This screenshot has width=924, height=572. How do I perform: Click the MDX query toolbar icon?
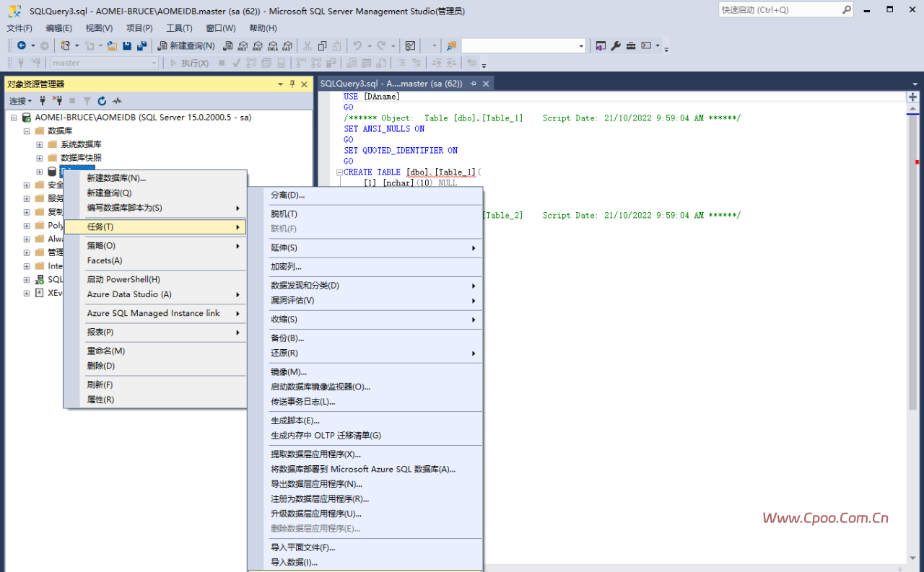pos(243,45)
